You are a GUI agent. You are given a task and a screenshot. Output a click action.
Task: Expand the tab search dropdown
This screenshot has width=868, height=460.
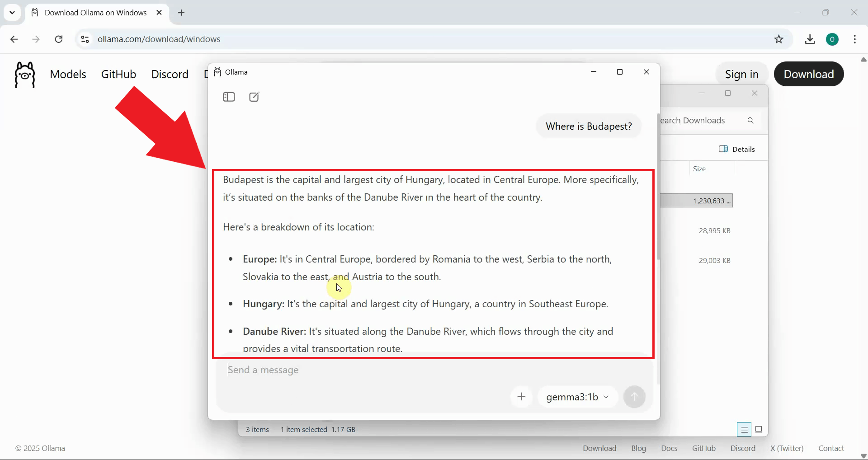12,13
